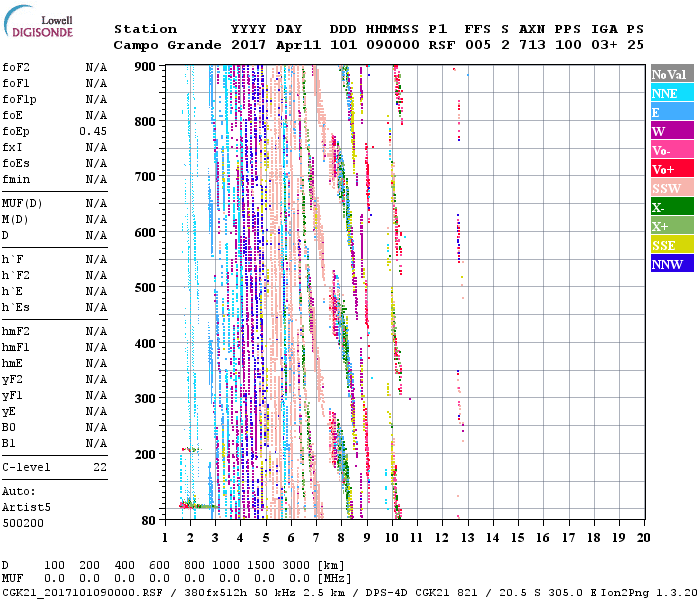Screen dimensions: 700x600
Task: Click the M(D) parameter label
Action: pyautogui.click(x=15, y=220)
